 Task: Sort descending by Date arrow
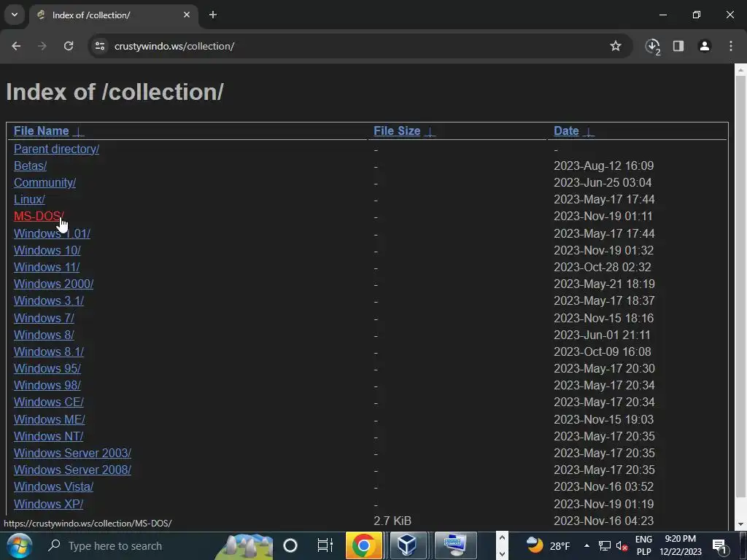[589, 131]
